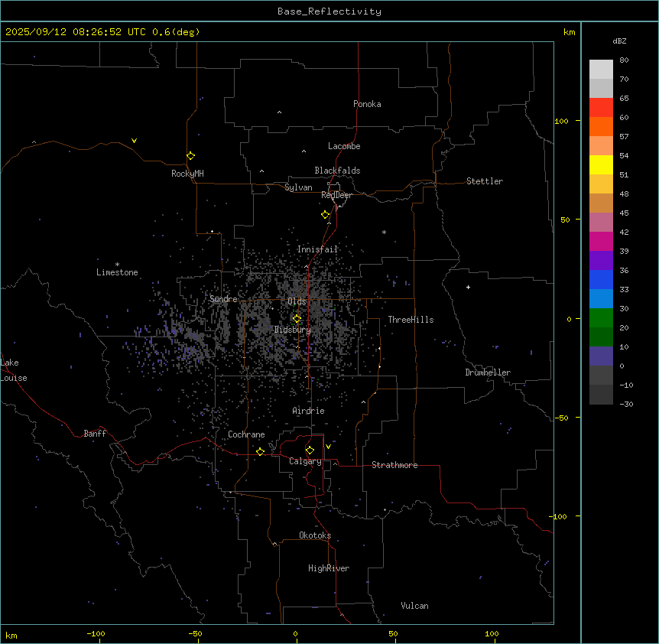This screenshot has width=659, height=644.
Task: Click the Sylvan label
Action: [x=298, y=187]
